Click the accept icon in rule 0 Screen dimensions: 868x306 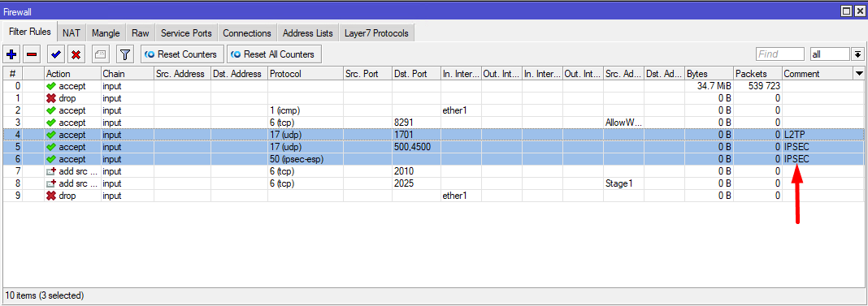(51, 86)
